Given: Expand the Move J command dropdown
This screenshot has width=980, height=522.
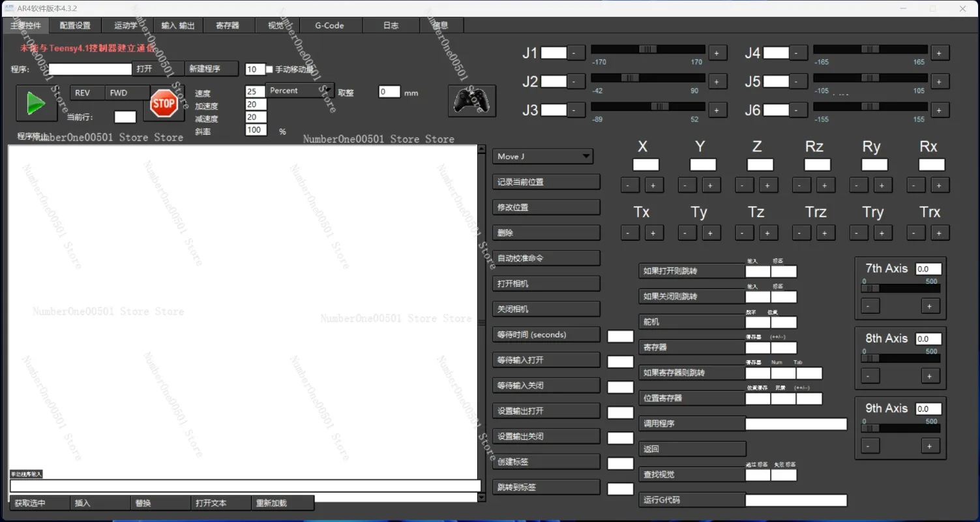Looking at the screenshot, I should (x=542, y=157).
